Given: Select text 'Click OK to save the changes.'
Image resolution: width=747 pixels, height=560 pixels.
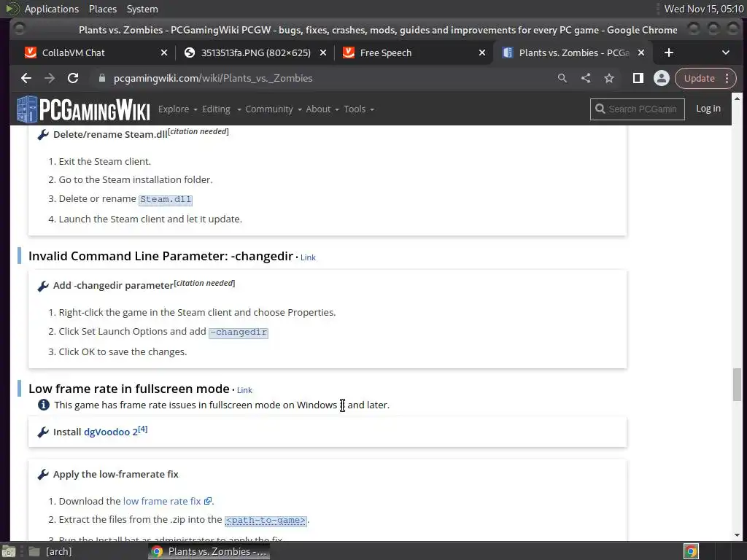Looking at the screenshot, I should pyautogui.click(x=123, y=352).
